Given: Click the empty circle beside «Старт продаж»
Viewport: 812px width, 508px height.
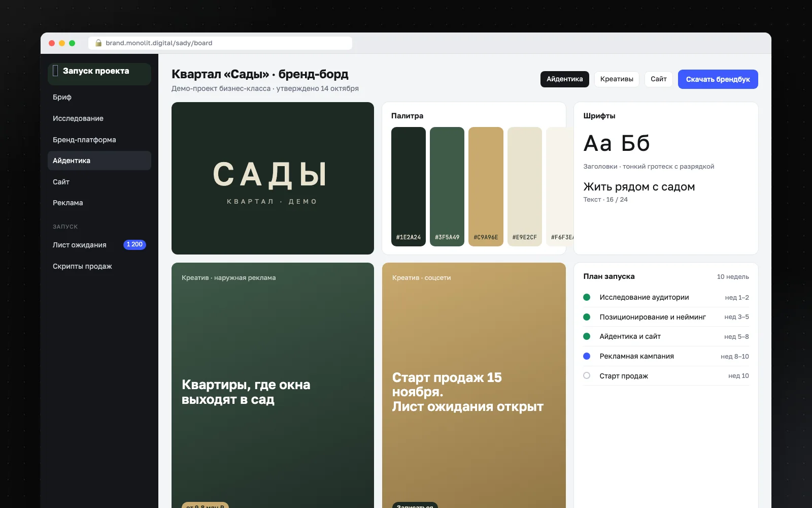Looking at the screenshot, I should point(587,375).
